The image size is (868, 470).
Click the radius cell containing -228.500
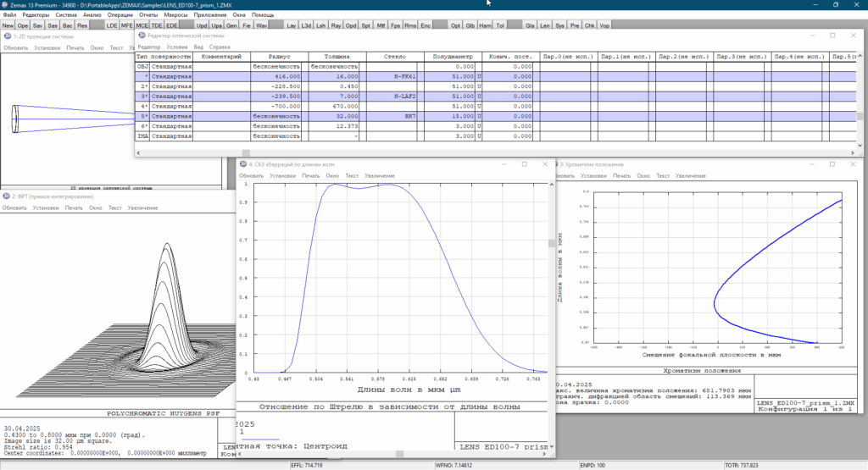[276, 86]
